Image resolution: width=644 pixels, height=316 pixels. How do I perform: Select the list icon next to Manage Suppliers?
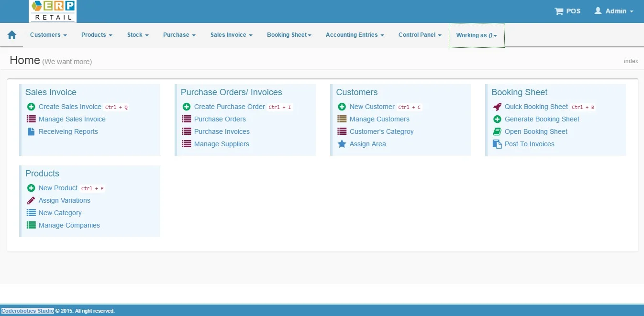tap(187, 144)
